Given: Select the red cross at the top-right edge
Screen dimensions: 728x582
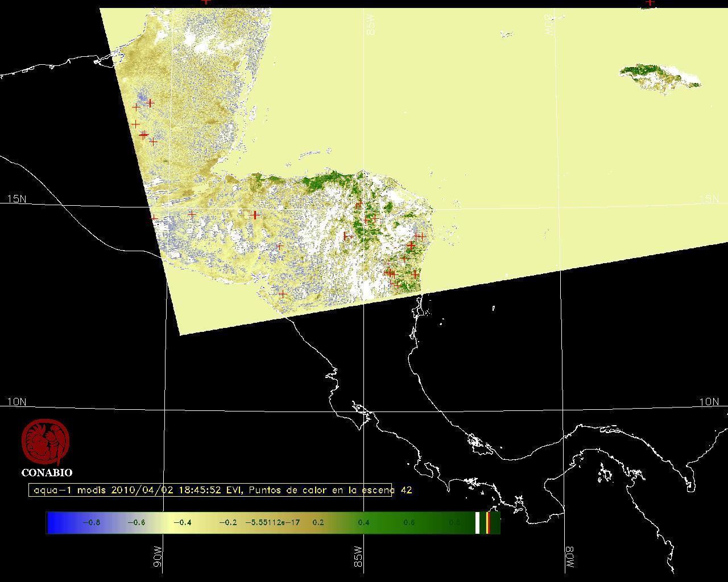Looking at the screenshot, I should (x=650, y=2).
